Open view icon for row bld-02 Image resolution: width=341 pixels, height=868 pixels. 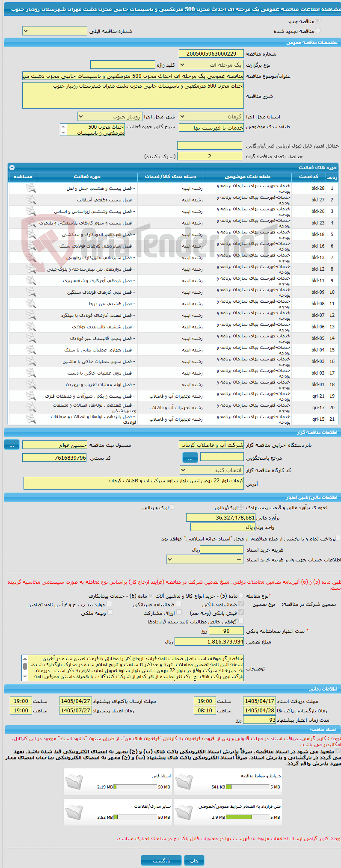31,372
